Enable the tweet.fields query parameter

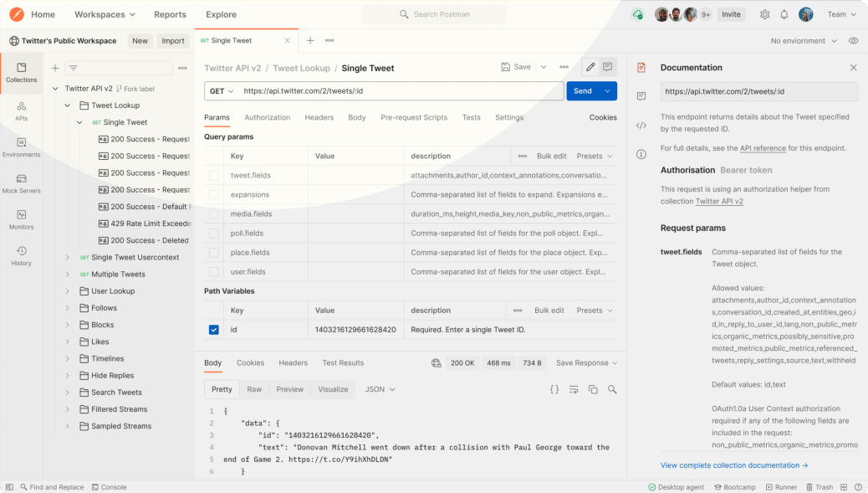tap(214, 174)
